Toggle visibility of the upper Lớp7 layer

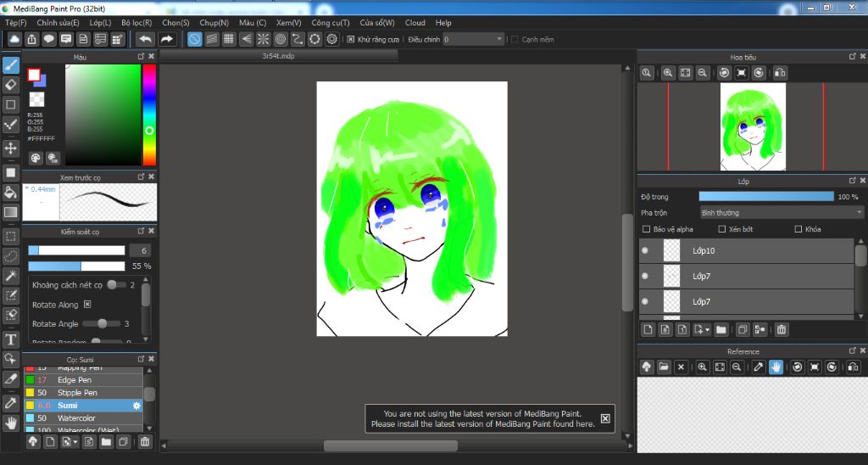645,276
